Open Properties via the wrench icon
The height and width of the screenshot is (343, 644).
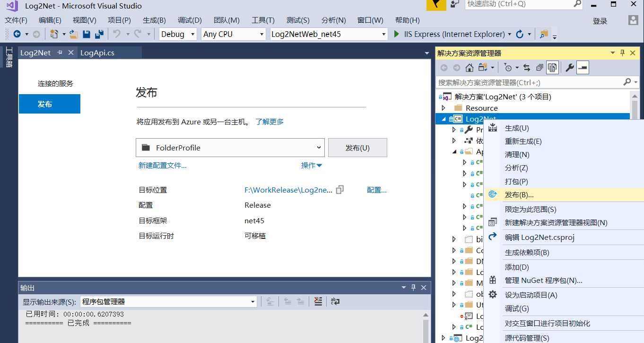click(570, 68)
